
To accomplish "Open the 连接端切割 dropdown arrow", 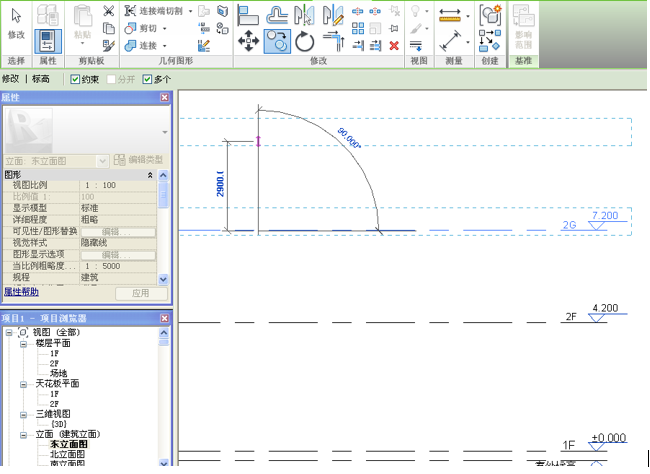I will tap(188, 11).
